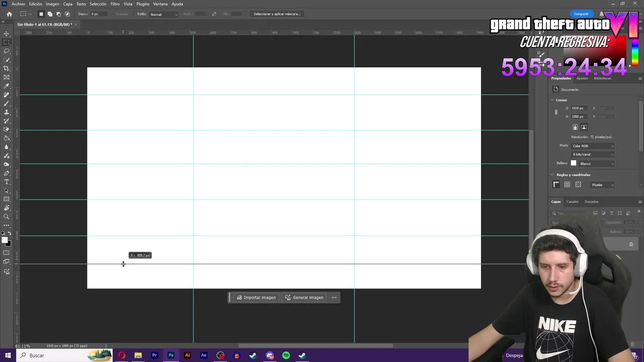Screen dimensions: 644x362
Task: Click Generar imagen button
Action: tap(304, 298)
